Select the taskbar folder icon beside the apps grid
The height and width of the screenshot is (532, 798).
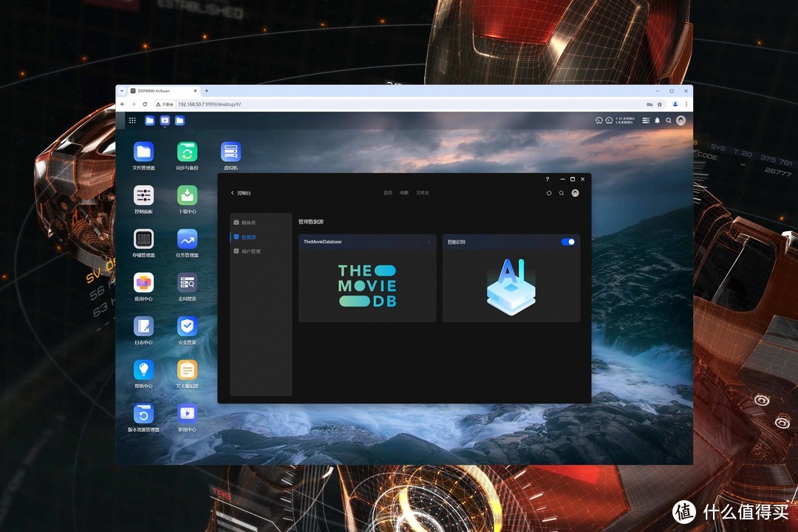point(149,120)
